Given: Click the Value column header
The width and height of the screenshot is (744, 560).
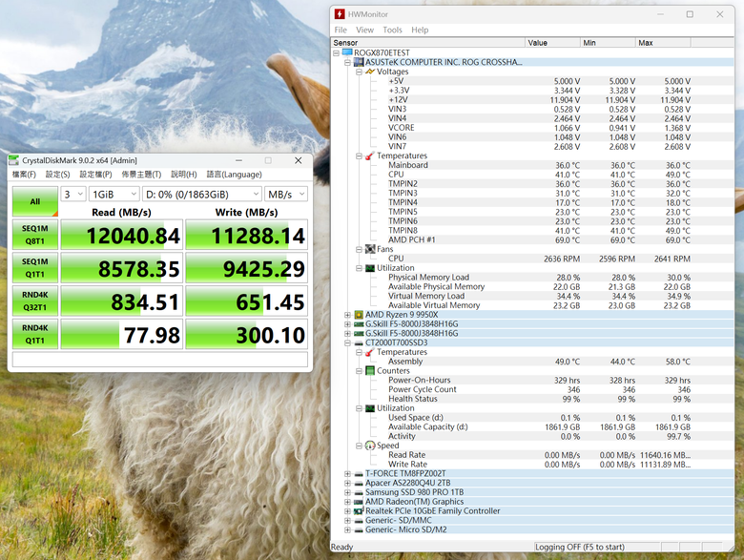Looking at the screenshot, I should [553, 43].
